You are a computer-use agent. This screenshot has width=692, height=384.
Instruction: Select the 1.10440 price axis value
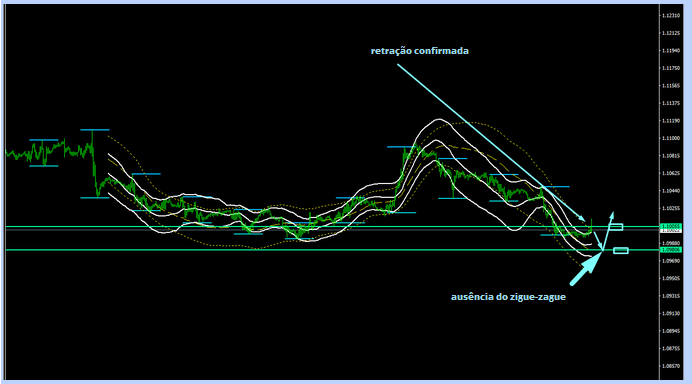[671, 191]
